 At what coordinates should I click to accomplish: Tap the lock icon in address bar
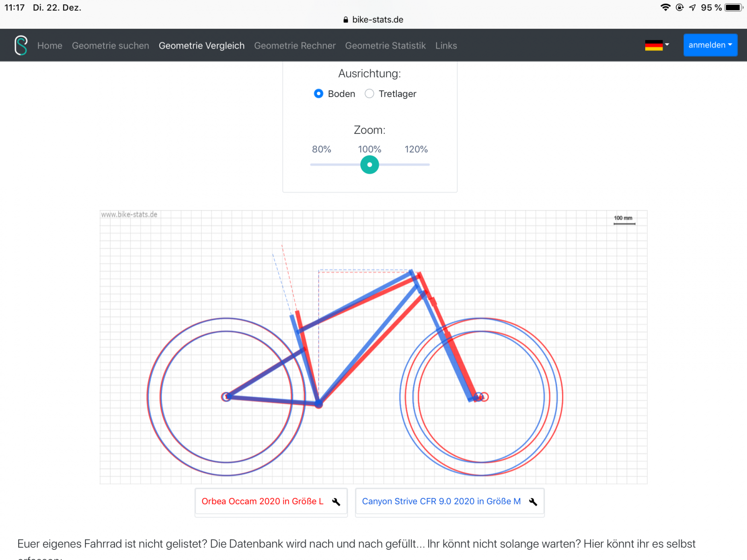click(x=345, y=20)
